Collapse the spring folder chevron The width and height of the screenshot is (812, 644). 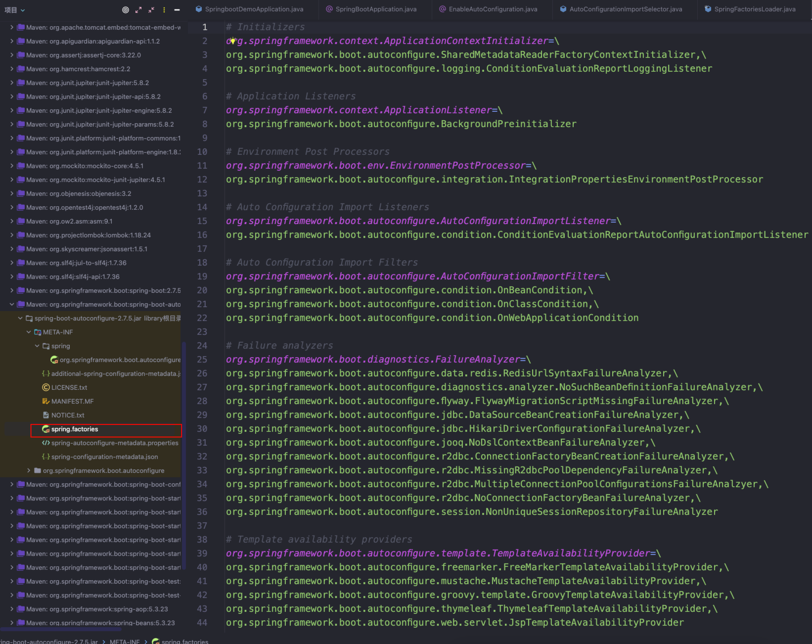pos(37,346)
